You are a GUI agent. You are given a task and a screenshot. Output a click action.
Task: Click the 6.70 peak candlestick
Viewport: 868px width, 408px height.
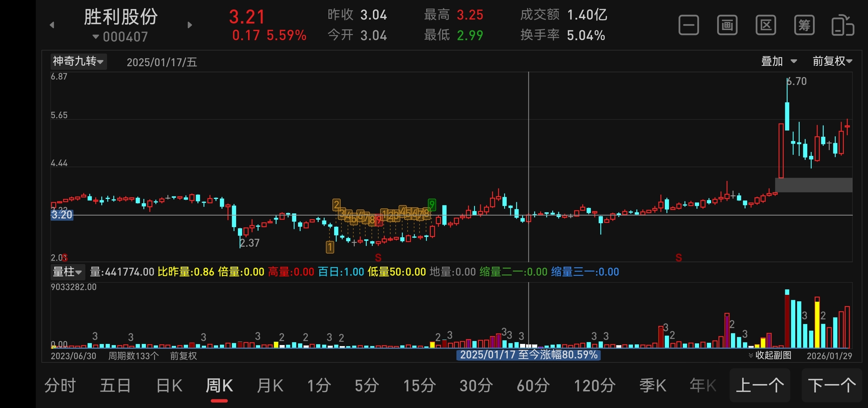(787, 116)
